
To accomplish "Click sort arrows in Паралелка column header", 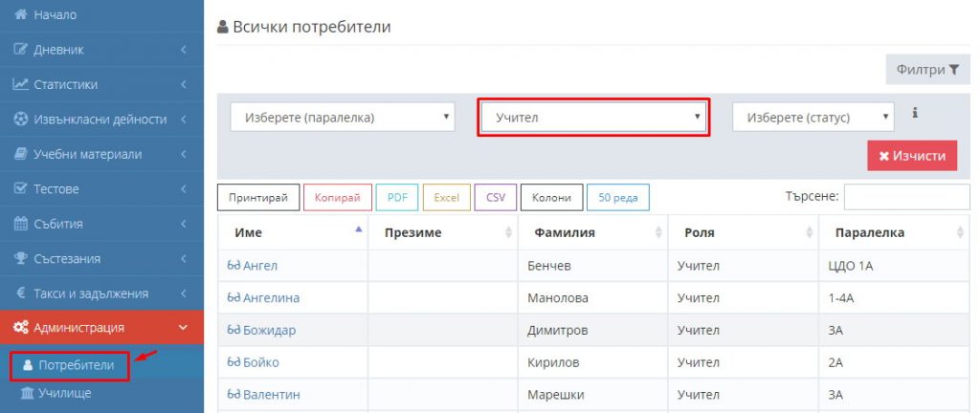I will (x=960, y=232).
